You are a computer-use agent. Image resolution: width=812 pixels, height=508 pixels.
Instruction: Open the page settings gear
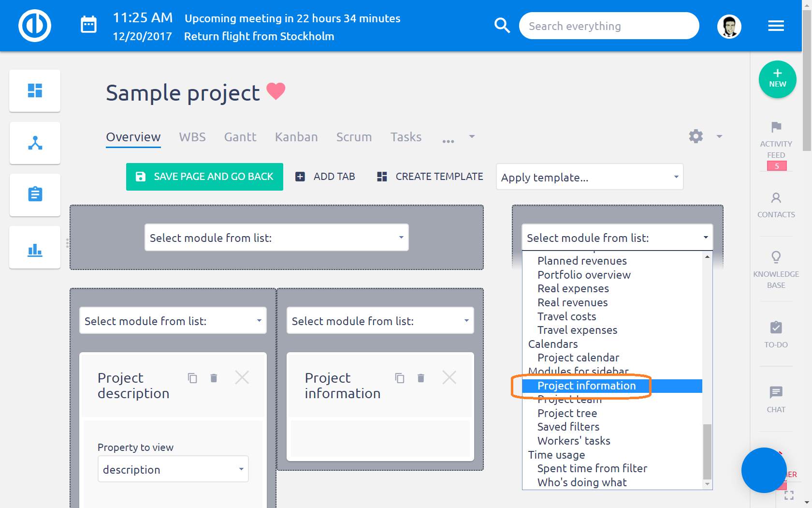tap(696, 136)
